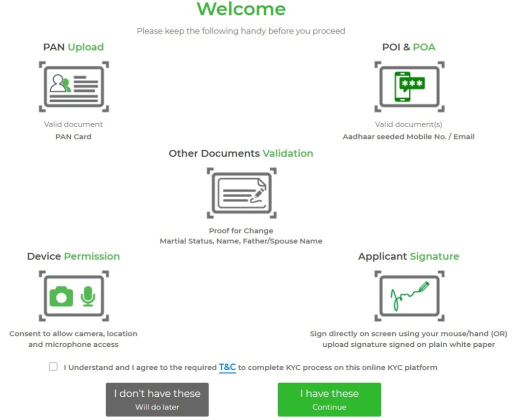Viewport: 512px width, 420px height.
Task: Tick the T&C agreement checkbox
Action: pyautogui.click(x=53, y=367)
